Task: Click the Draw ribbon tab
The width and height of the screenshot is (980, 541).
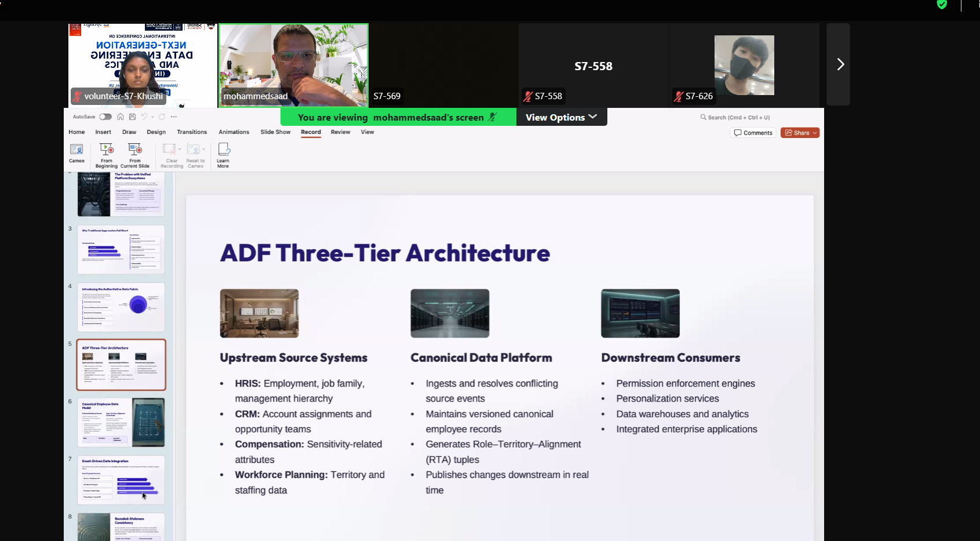Action: click(129, 132)
